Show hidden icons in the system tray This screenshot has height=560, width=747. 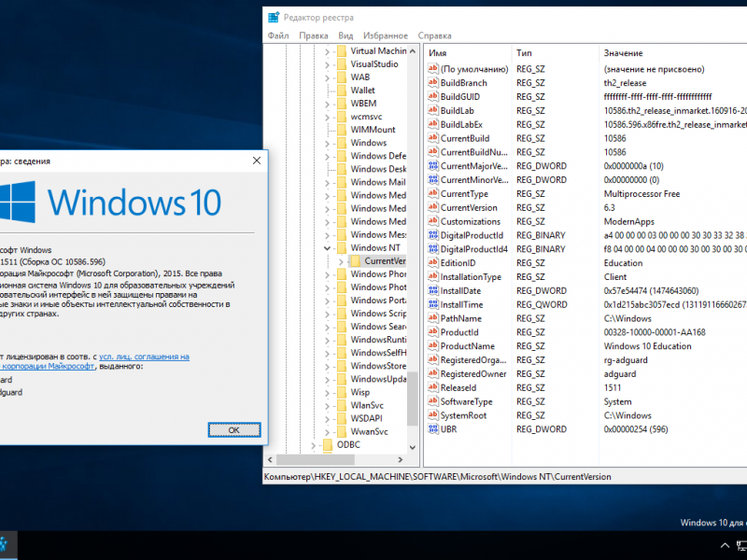(725, 546)
